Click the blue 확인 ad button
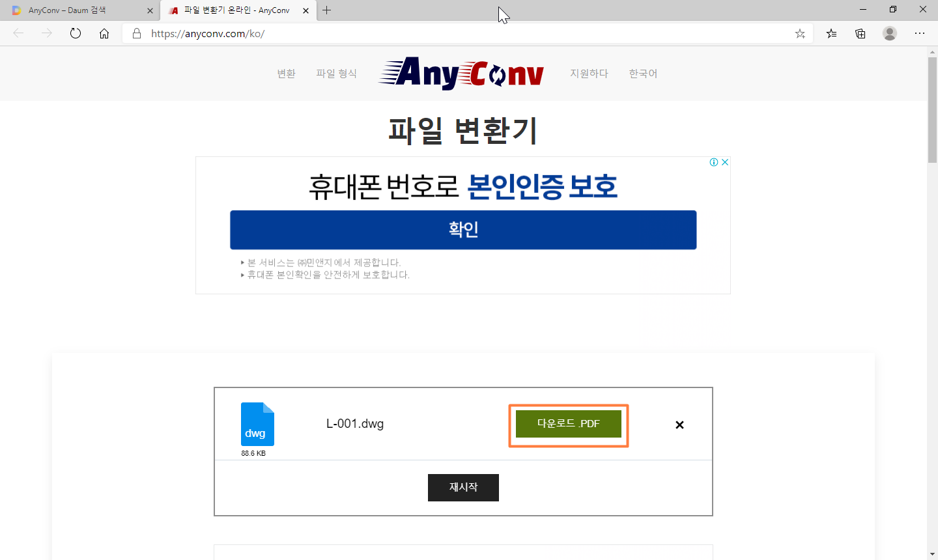Viewport: 938px width, 560px height. coord(463,230)
